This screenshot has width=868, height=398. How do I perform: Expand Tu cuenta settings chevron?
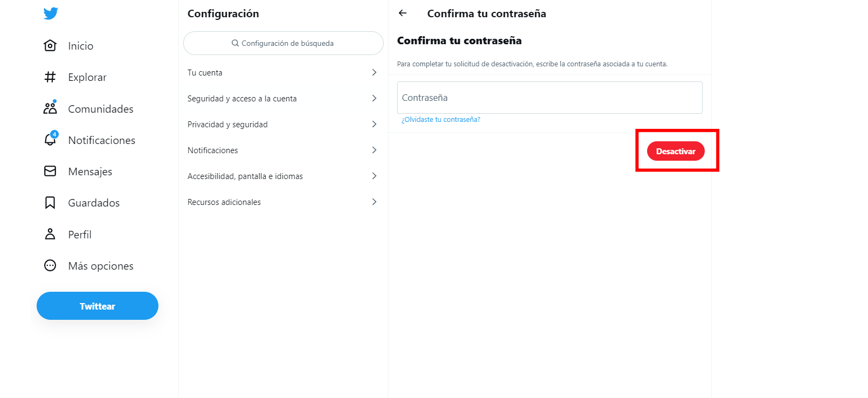[x=374, y=72]
